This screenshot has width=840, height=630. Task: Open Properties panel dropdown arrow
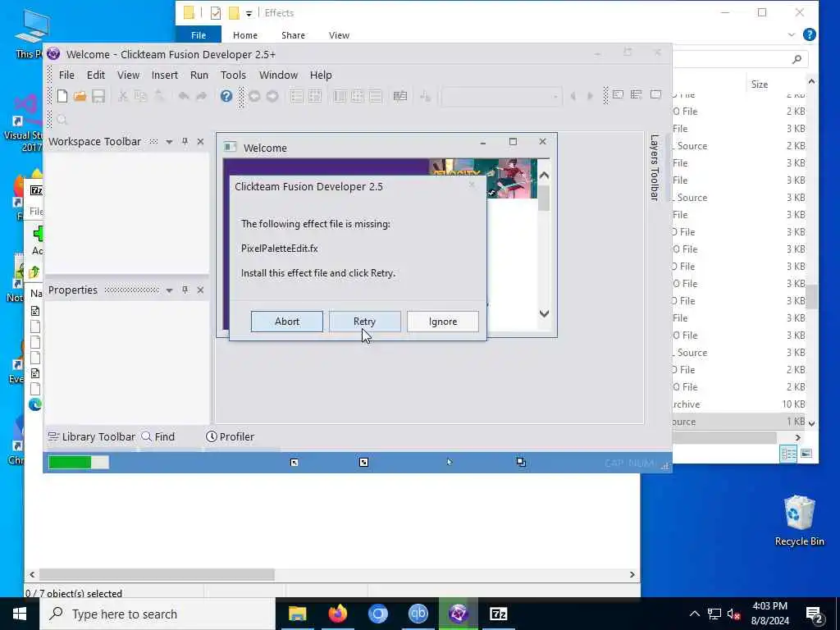pyautogui.click(x=169, y=290)
